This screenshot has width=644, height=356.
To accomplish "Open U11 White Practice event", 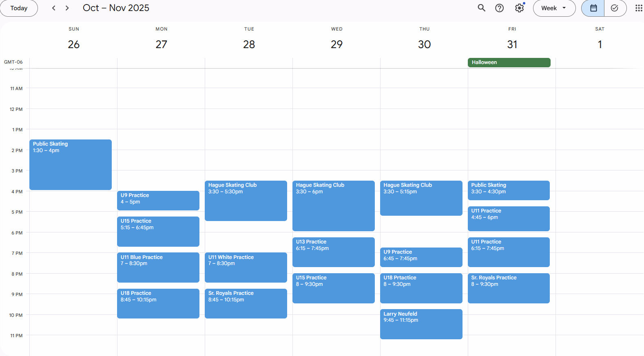I will (x=246, y=268).
